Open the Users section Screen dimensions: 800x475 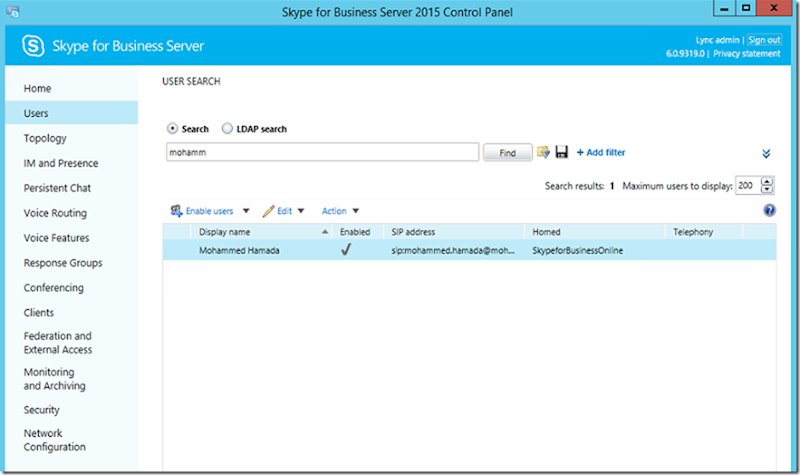tap(71, 113)
